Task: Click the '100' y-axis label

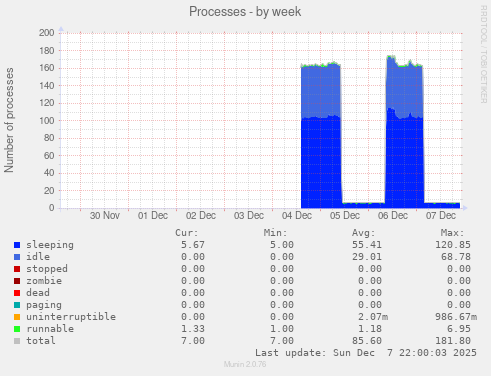Action: click(47, 121)
